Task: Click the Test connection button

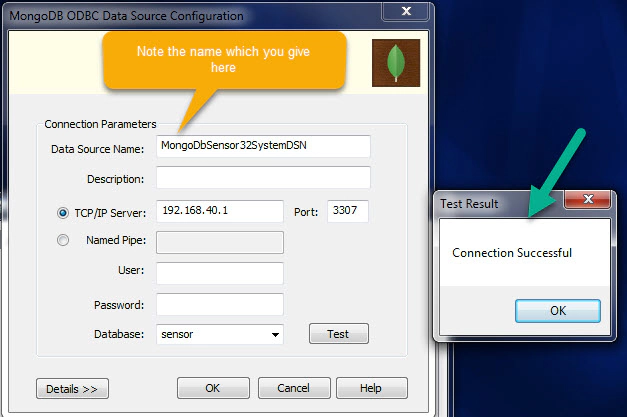Action: [339, 333]
